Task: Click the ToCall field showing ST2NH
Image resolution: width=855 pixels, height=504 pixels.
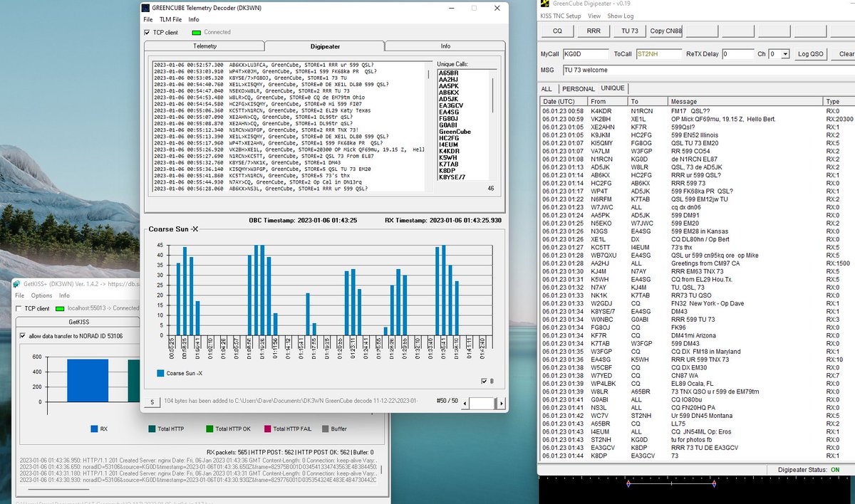Action: click(x=659, y=54)
